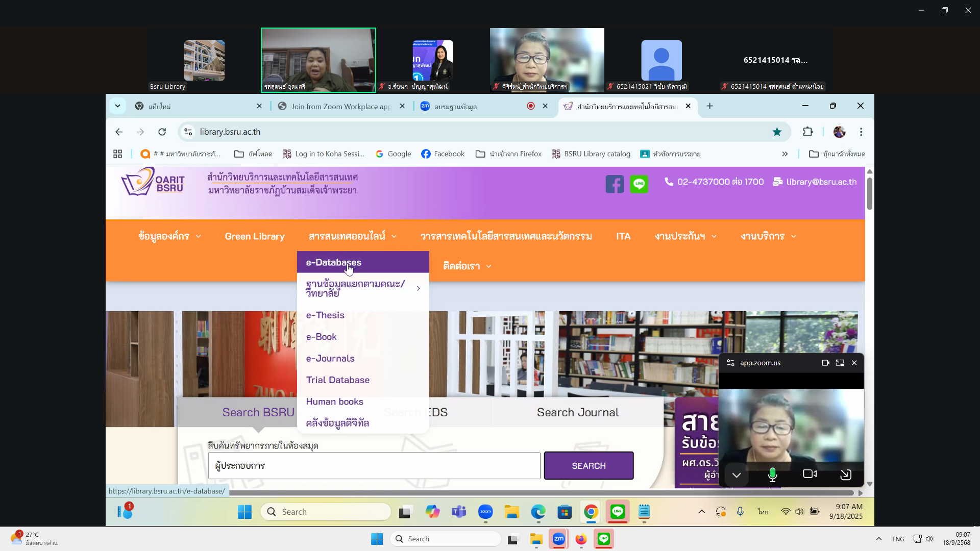Open ITA navigation link
This screenshot has width=980, height=551.
623,236
